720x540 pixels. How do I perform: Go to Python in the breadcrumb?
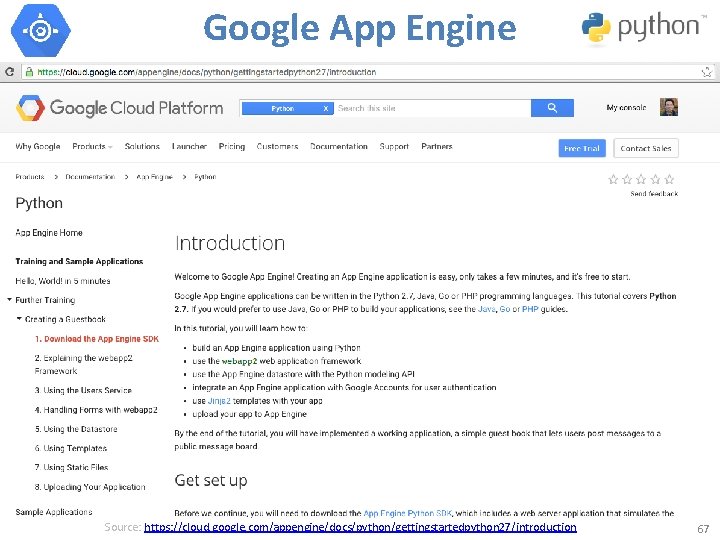point(205,177)
